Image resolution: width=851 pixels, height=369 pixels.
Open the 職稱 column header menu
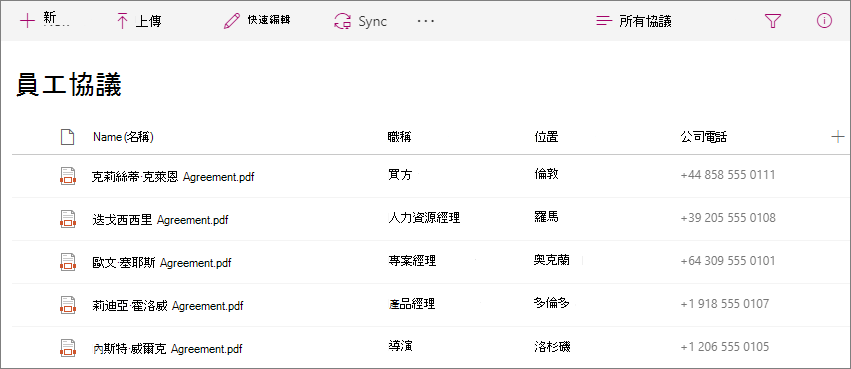[399, 137]
